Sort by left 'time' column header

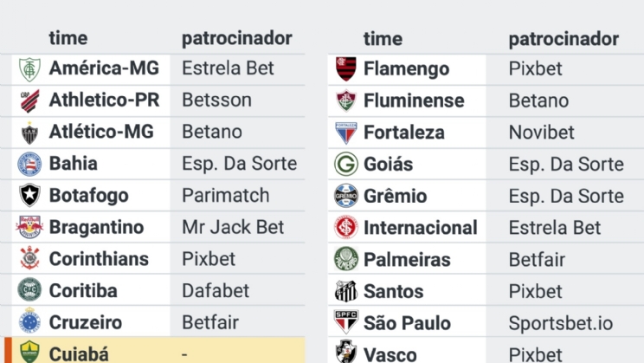68,38
